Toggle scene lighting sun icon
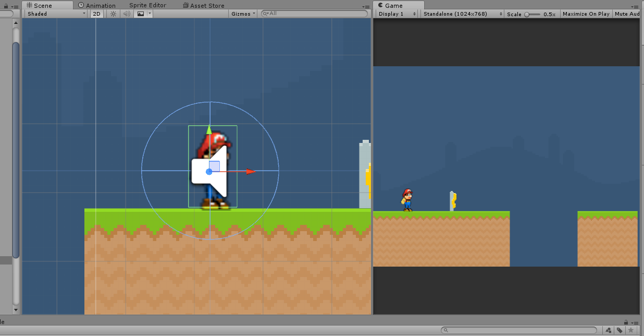This screenshot has height=336, width=644. 114,14
